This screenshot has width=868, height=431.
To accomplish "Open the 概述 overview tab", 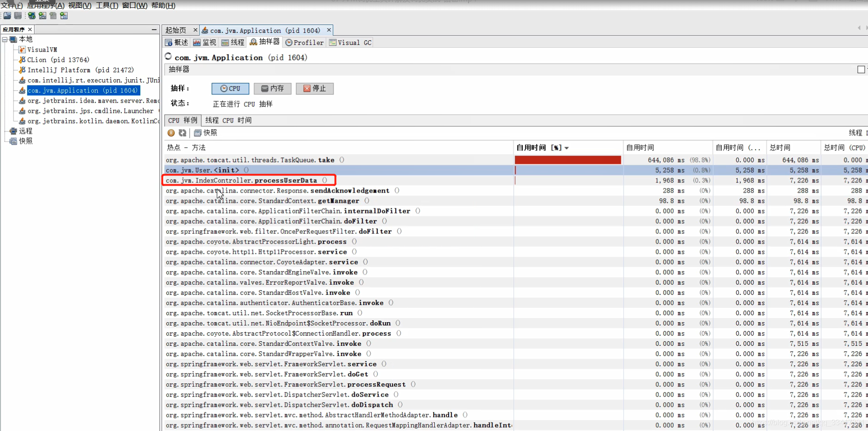I will coord(176,43).
